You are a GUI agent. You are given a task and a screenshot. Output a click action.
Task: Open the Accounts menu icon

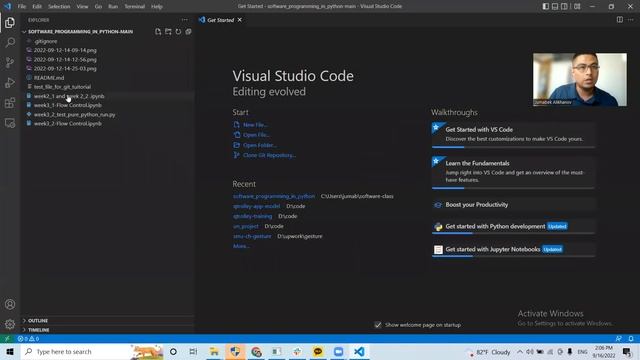[x=10, y=304]
